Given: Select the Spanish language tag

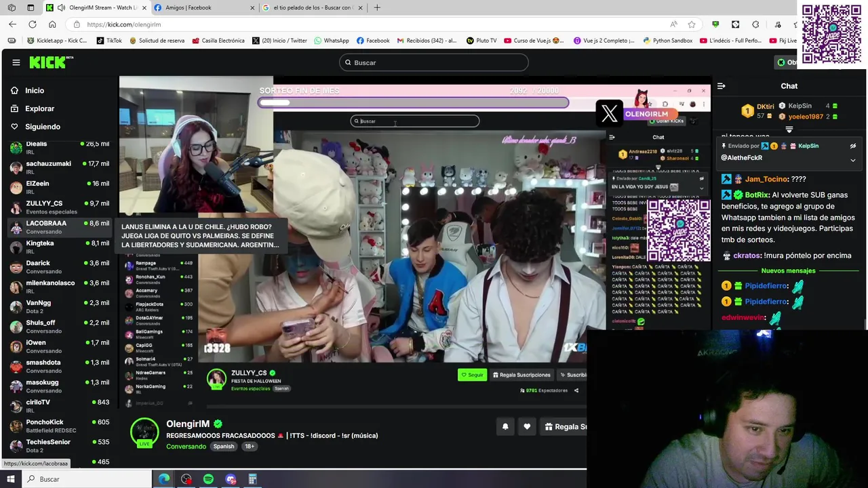Looking at the screenshot, I should coord(224,447).
